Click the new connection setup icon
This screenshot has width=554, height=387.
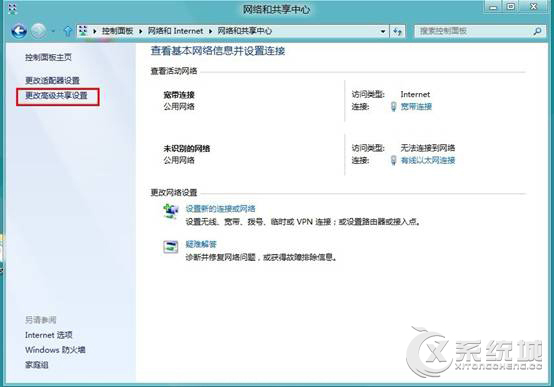pos(170,211)
